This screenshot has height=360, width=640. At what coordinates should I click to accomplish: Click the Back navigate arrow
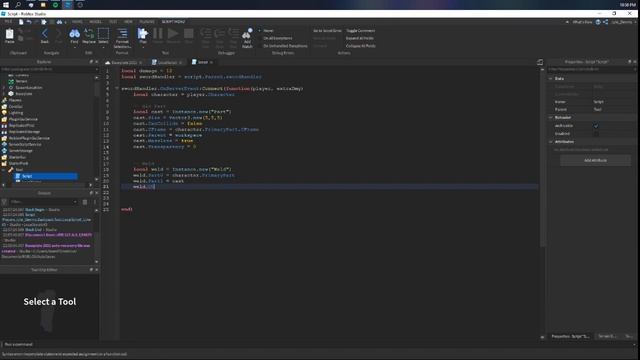(44, 33)
